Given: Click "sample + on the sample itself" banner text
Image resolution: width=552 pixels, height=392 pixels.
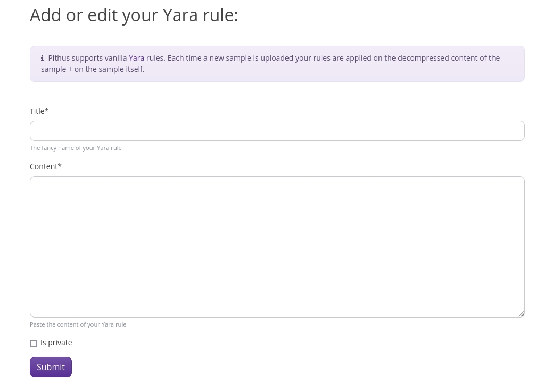Looking at the screenshot, I should tap(93, 69).
